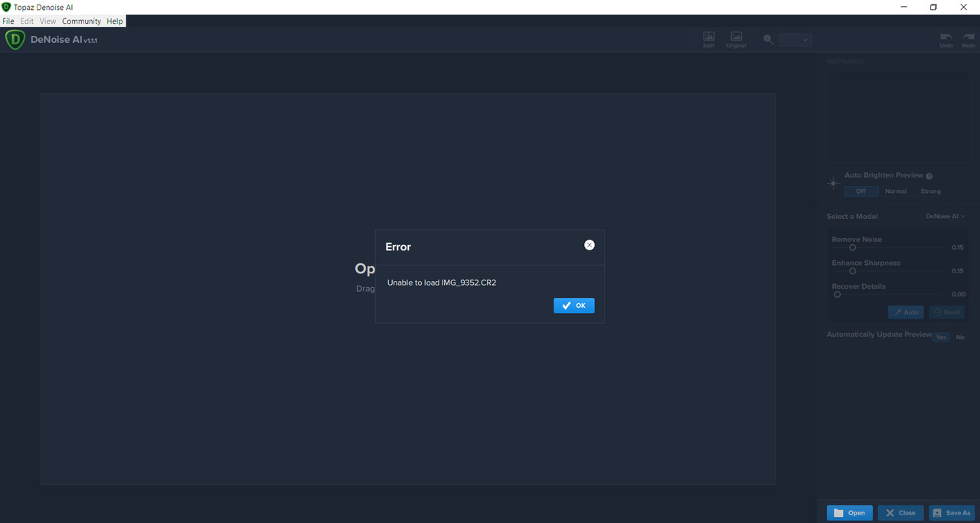This screenshot has width=980, height=523.
Task: Open the Community menu
Action: (81, 21)
